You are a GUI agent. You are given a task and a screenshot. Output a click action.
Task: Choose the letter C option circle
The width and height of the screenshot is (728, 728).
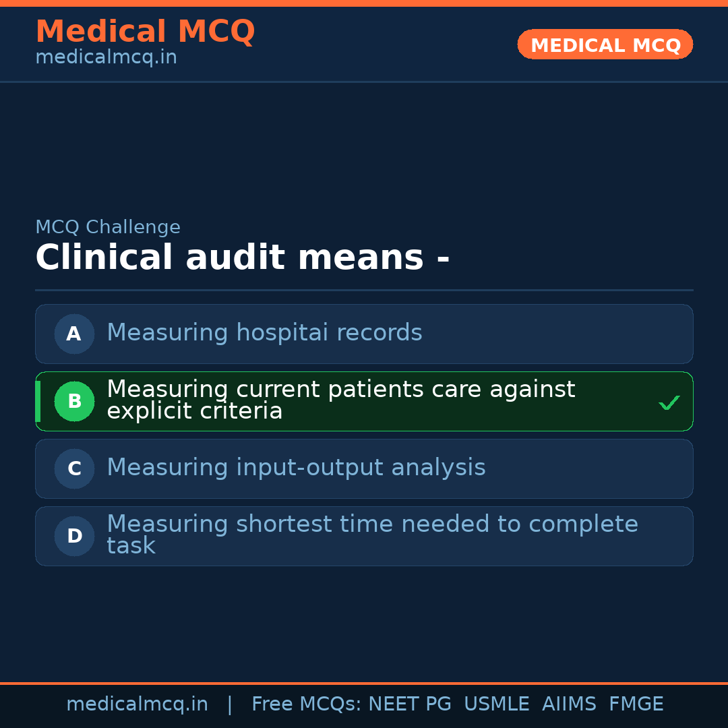(x=74, y=468)
